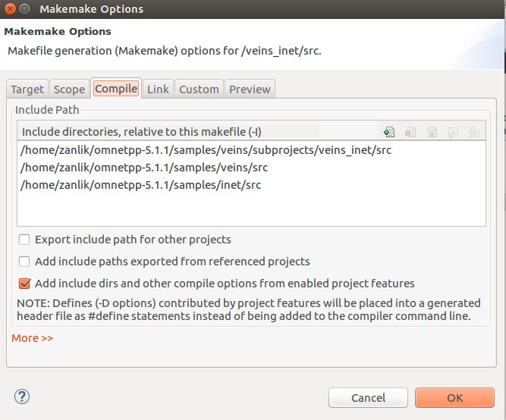Switch to the Target tab
The width and height of the screenshot is (506, 420).
click(x=27, y=89)
